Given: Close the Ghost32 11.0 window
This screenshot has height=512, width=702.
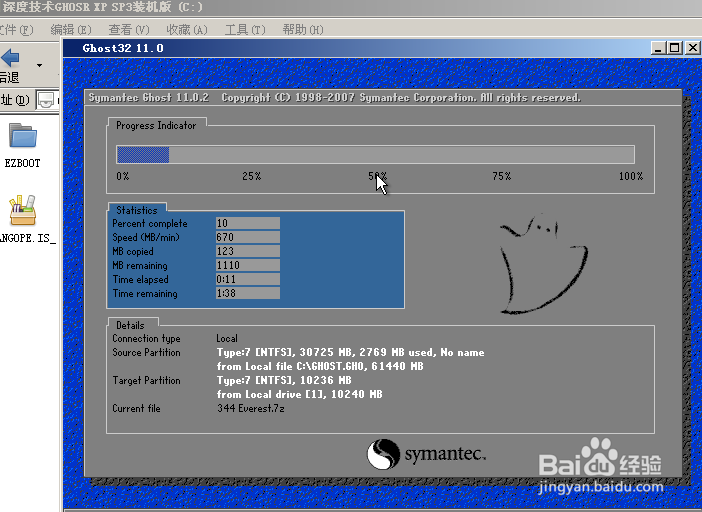Looking at the screenshot, I should (x=692, y=48).
